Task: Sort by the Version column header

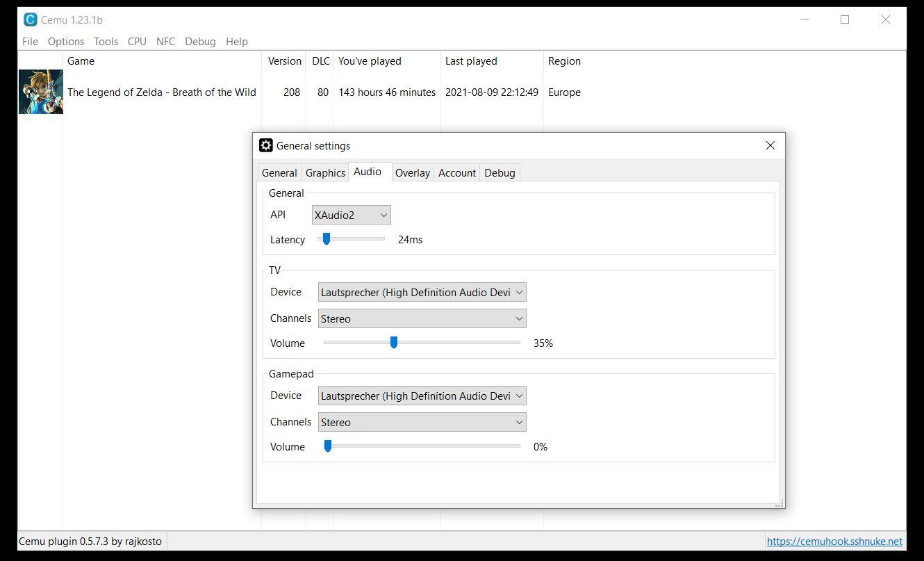Action: tap(285, 61)
